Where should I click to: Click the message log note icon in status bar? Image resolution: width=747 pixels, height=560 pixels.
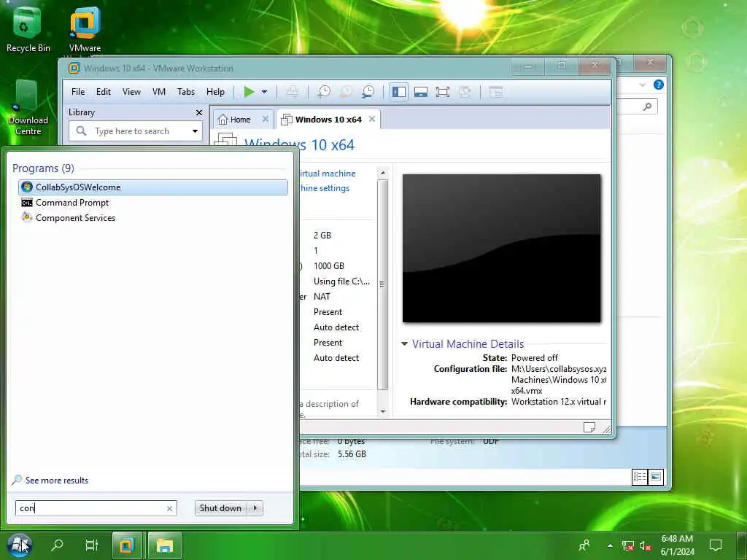(589, 427)
